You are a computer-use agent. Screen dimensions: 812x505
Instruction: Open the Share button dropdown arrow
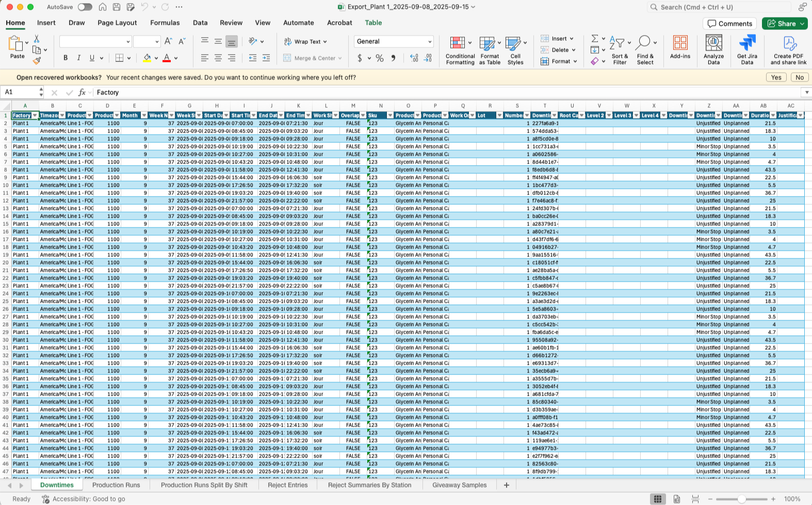pos(802,24)
